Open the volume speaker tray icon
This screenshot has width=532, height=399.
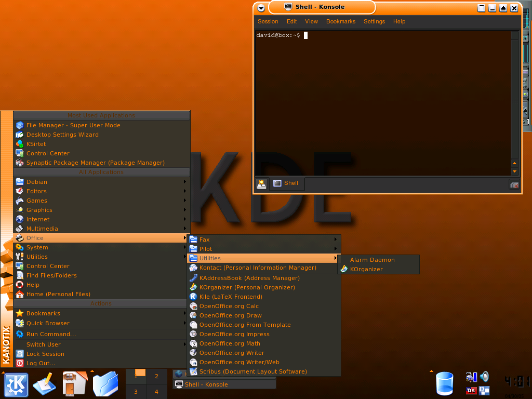tap(485, 376)
